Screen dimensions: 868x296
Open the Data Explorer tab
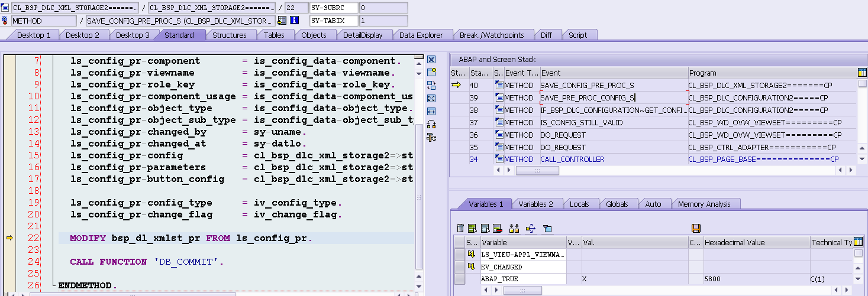421,35
